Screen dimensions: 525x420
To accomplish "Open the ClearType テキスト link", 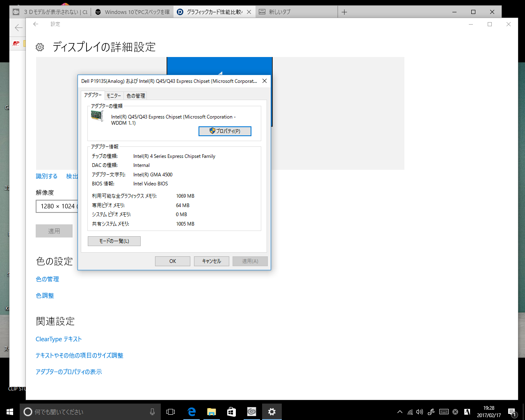I will [59, 339].
